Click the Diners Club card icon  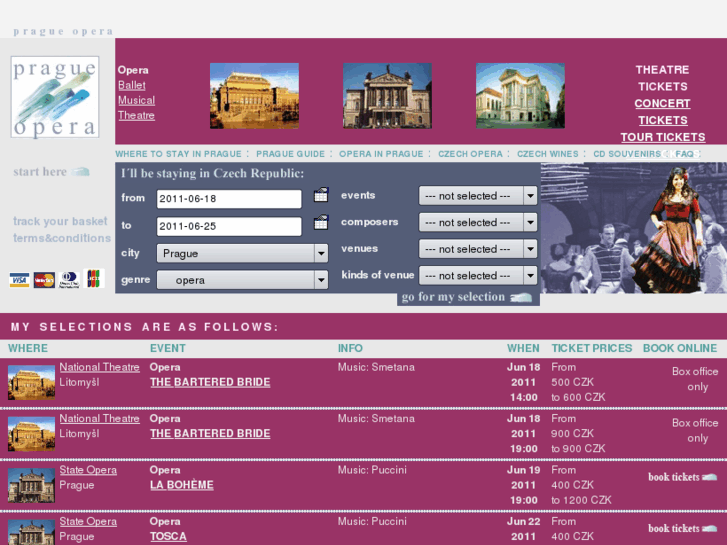tap(69, 280)
